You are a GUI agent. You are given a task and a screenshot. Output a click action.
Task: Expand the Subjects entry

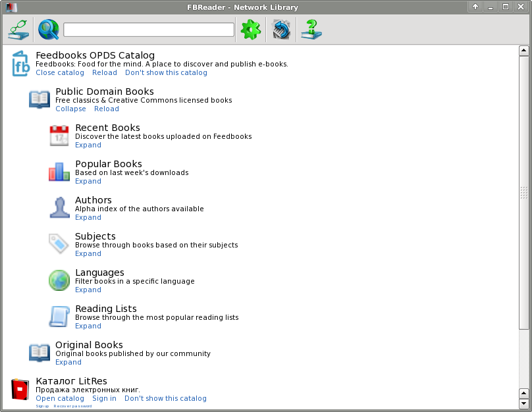pos(88,253)
